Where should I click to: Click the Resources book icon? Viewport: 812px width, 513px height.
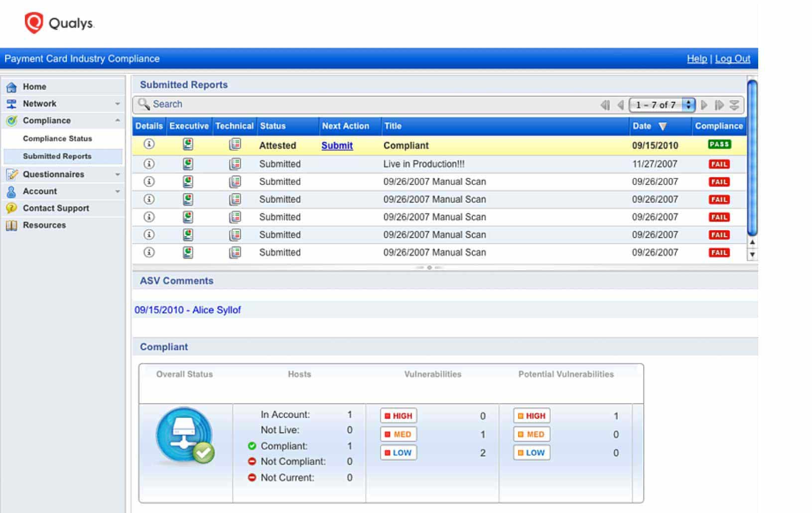pyautogui.click(x=11, y=225)
